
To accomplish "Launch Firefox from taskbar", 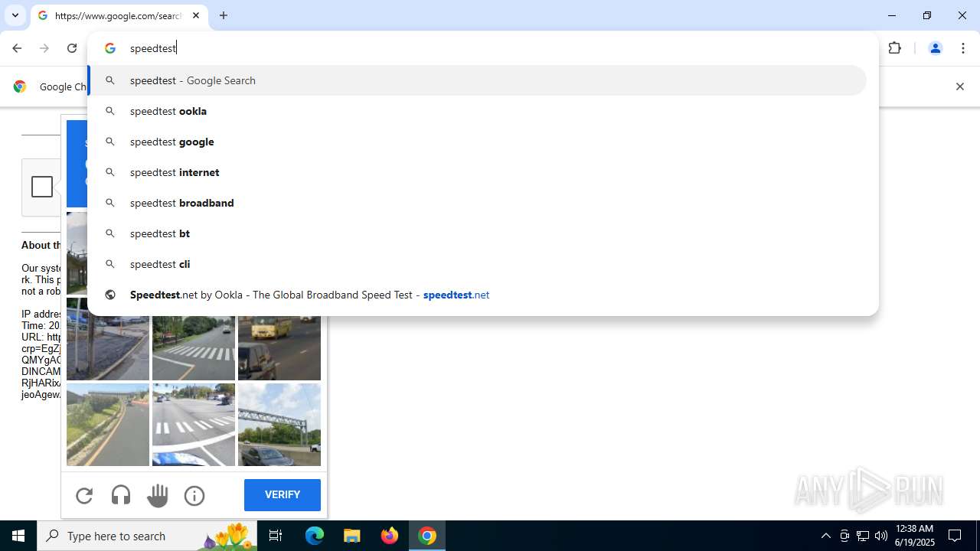I will point(390,536).
